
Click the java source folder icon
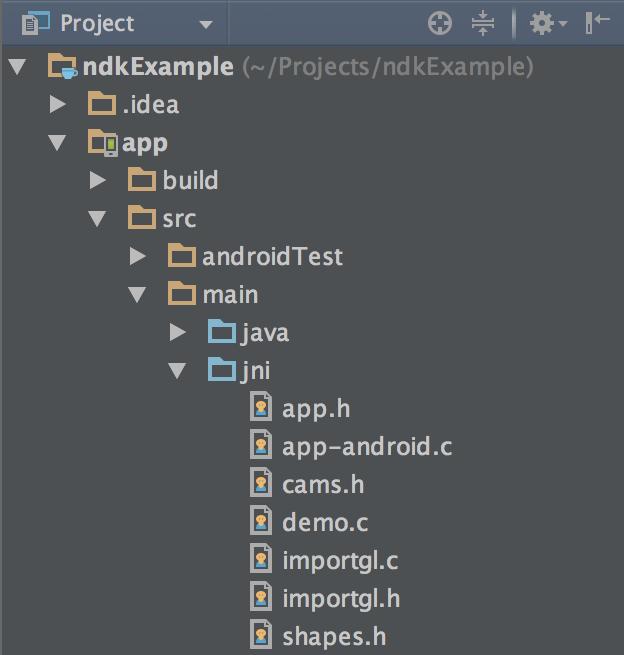(x=221, y=333)
